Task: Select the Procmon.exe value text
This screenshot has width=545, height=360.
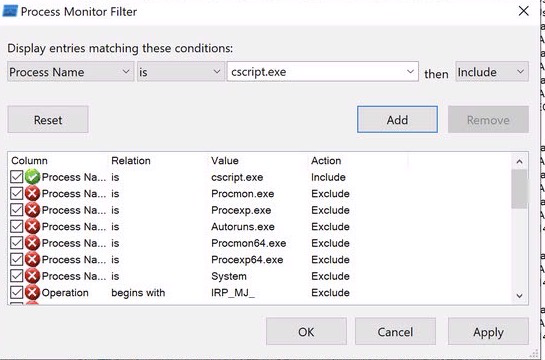Action: pos(243,194)
